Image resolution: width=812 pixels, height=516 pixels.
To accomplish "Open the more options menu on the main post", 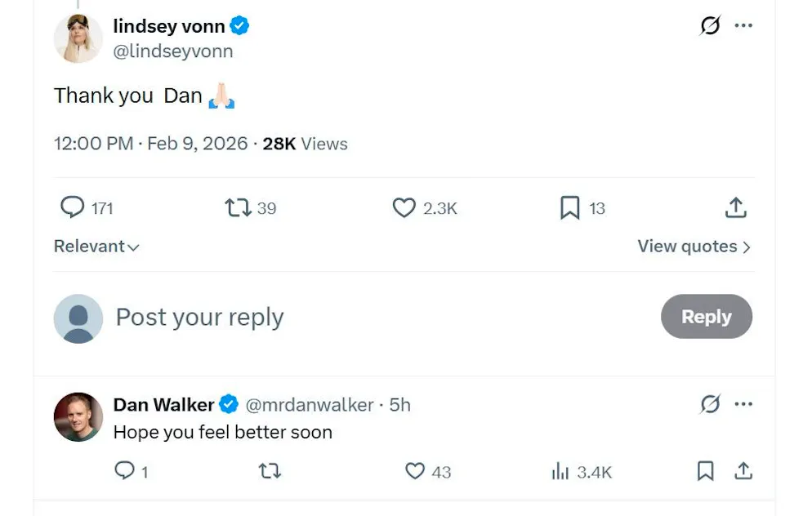I will pyautogui.click(x=743, y=25).
